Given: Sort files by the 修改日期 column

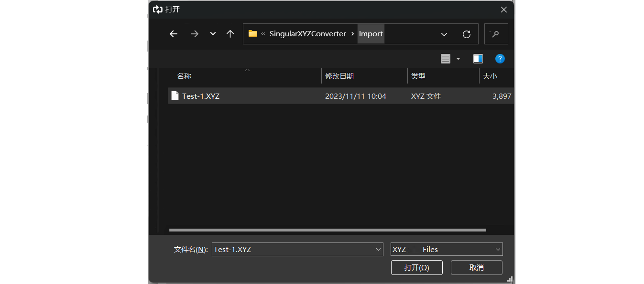Looking at the screenshot, I should coord(339,76).
